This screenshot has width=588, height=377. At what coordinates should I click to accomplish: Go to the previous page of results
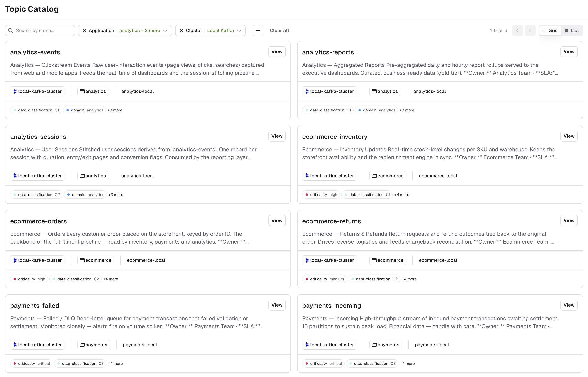(x=518, y=31)
